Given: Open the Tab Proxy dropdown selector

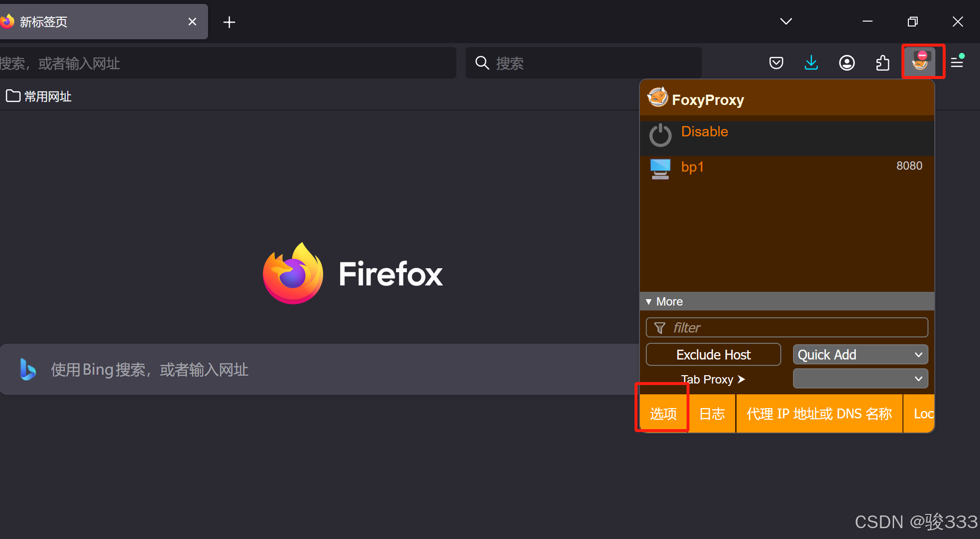Looking at the screenshot, I should tap(860, 379).
